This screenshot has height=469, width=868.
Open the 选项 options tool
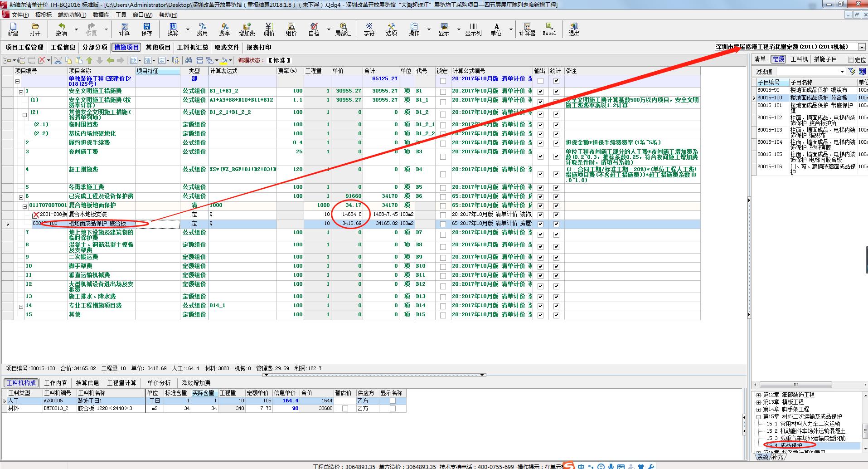point(391,29)
